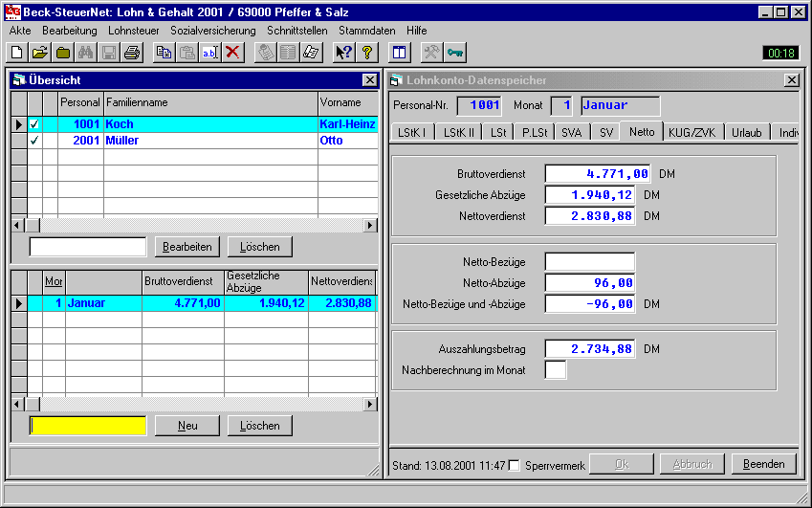Click Löschen under the employee list
812x508 pixels.
point(259,247)
